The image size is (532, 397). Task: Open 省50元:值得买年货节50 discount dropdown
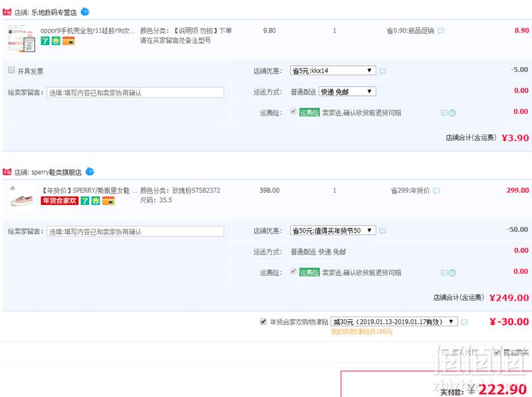[x=333, y=230]
